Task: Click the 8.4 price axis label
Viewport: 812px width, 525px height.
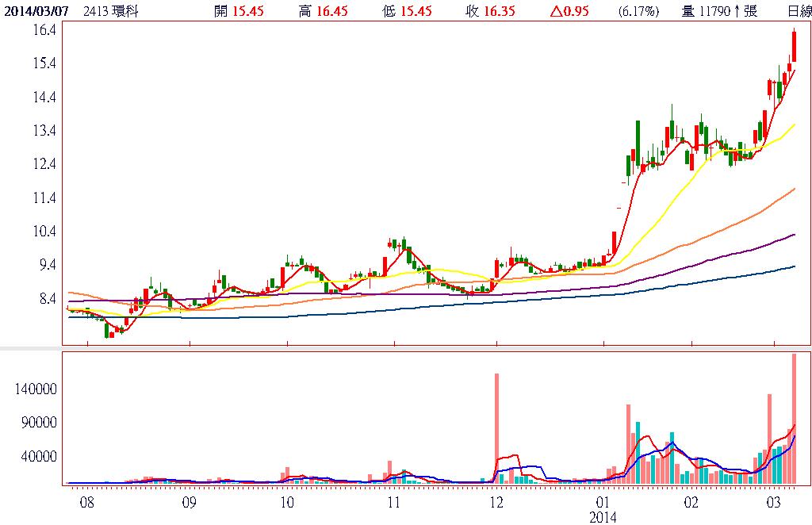Action: pyautogui.click(x=44, y=299)
